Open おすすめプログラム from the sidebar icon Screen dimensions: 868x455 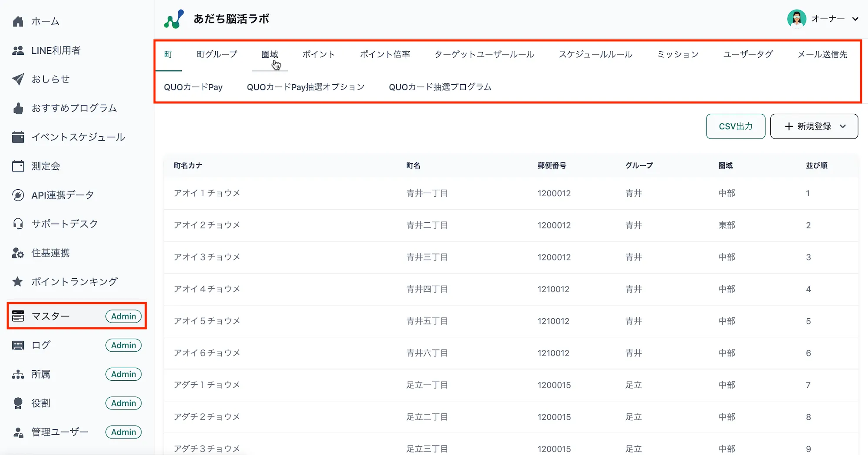(18, 108)
